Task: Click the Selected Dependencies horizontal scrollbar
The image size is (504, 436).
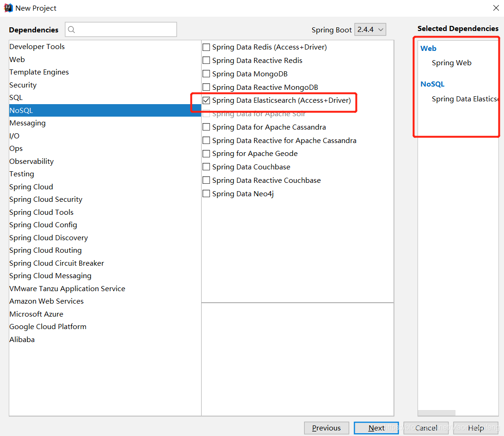Action: (436, 413)
